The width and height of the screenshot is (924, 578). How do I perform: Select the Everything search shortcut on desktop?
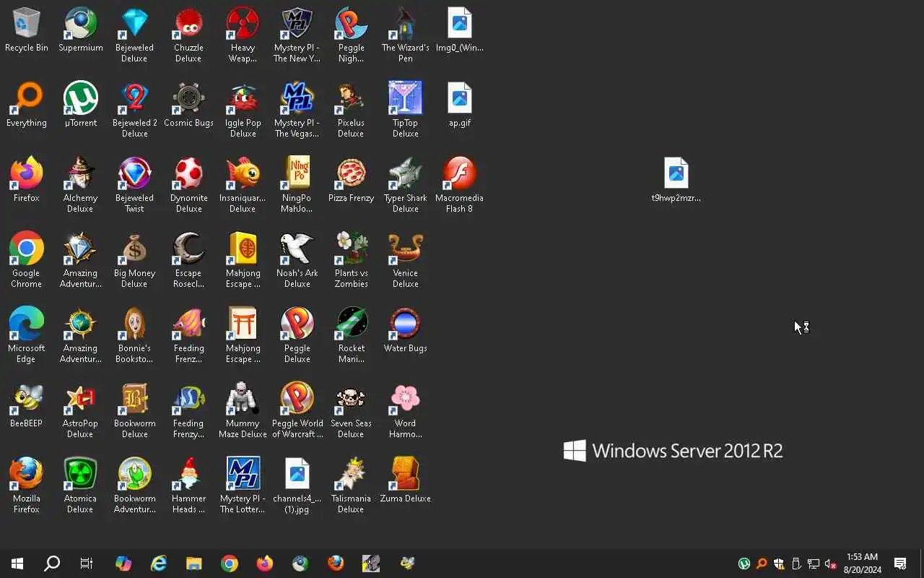pyautogui.click(x=27, y=105)
